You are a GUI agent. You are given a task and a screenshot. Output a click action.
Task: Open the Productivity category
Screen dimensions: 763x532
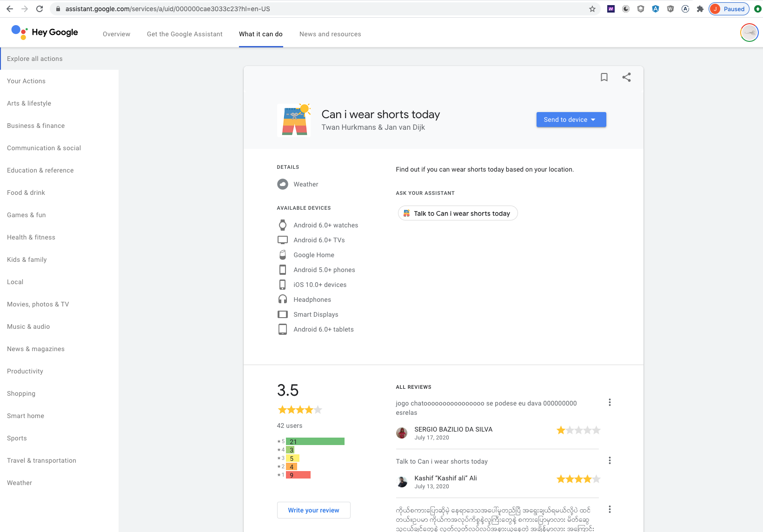pos(60,371)
